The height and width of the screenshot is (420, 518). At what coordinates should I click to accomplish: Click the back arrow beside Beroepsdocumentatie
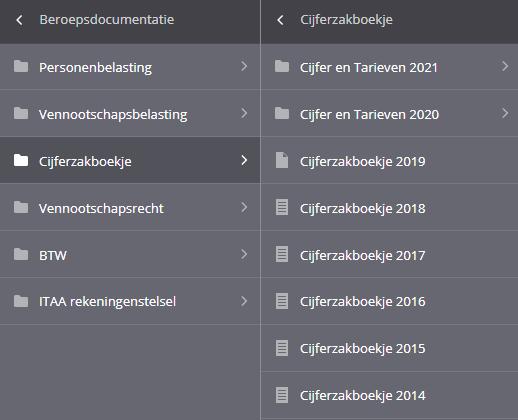point(19,20)
